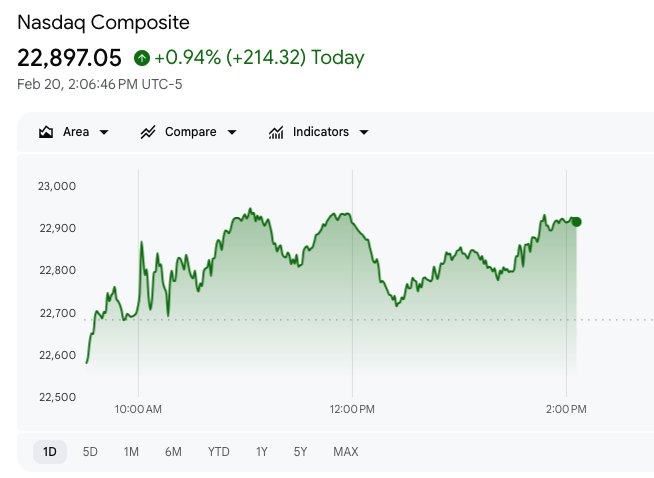Image resolution: width=654 pixels, height=478 pixels.
Task: Click the 22,897.05 index value
Action: pyautogui.click(x=69, y=58)
